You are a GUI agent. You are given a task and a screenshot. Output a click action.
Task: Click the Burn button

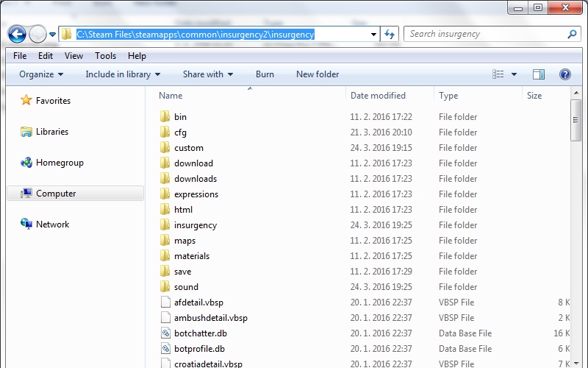[265, 74]
